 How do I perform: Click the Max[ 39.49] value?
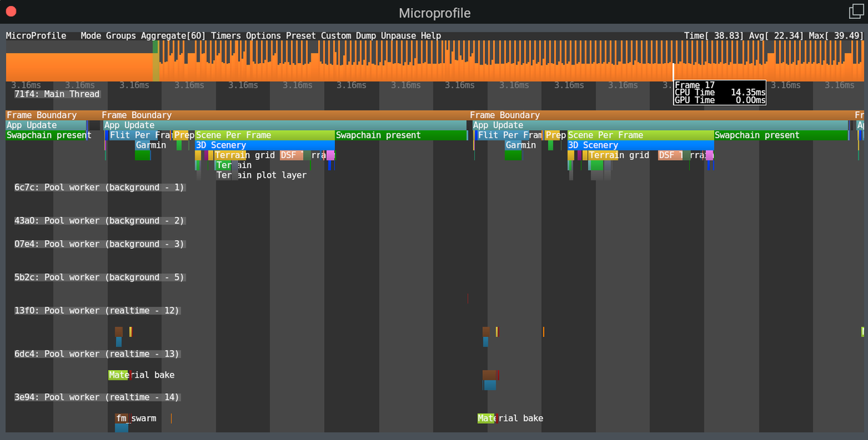pyautogui.click(x=836, y=36)
